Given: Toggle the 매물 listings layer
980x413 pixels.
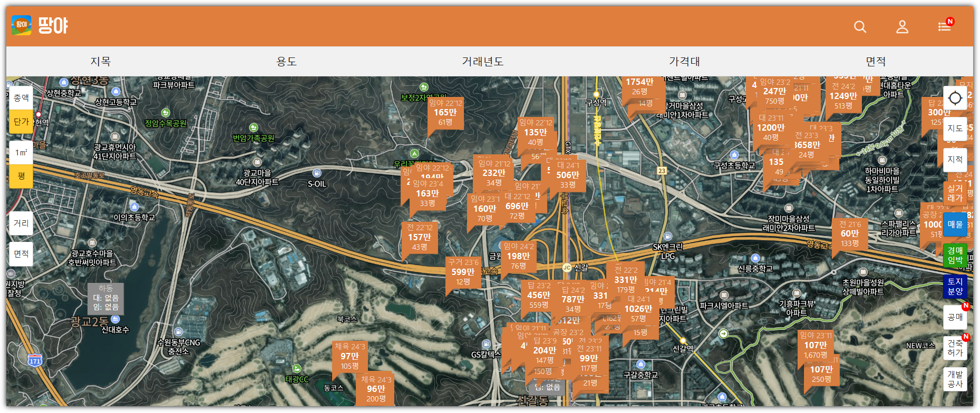Looking at the screenshot, I should click(x=955, y=224).
